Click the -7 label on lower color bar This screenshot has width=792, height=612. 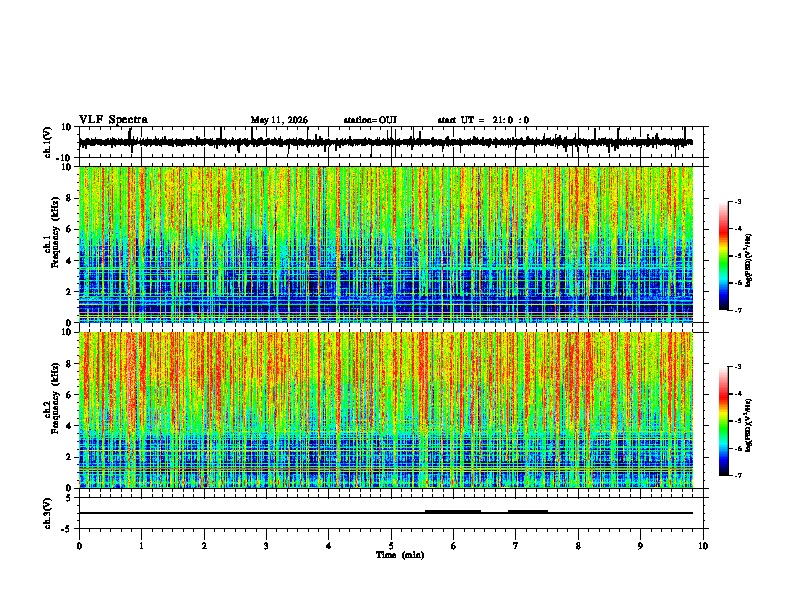pos(738,475)
